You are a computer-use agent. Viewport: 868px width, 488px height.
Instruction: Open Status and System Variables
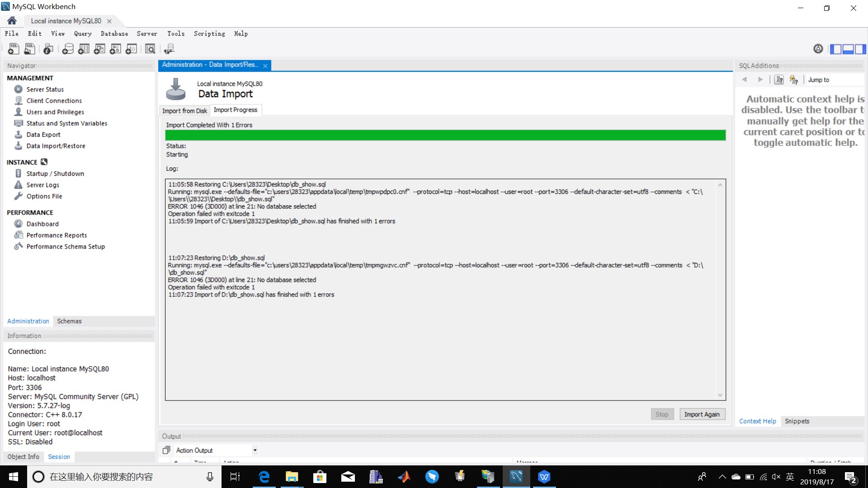tap(66, 123)
